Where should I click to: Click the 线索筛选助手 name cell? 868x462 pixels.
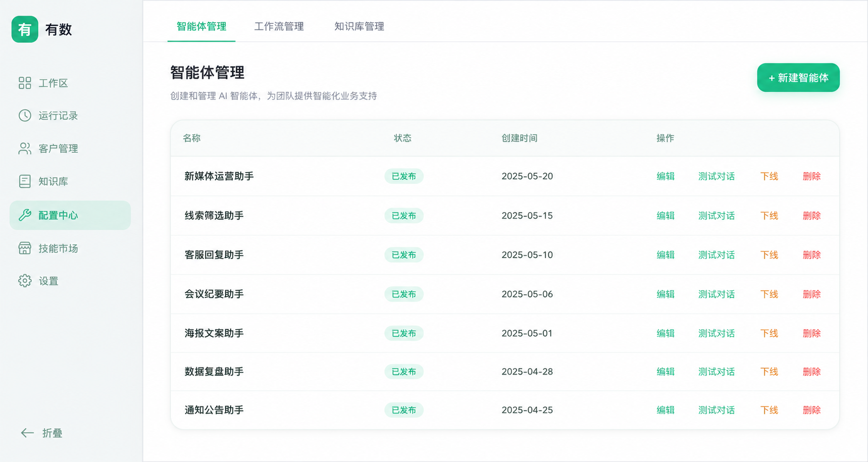(x=214, y=216)
